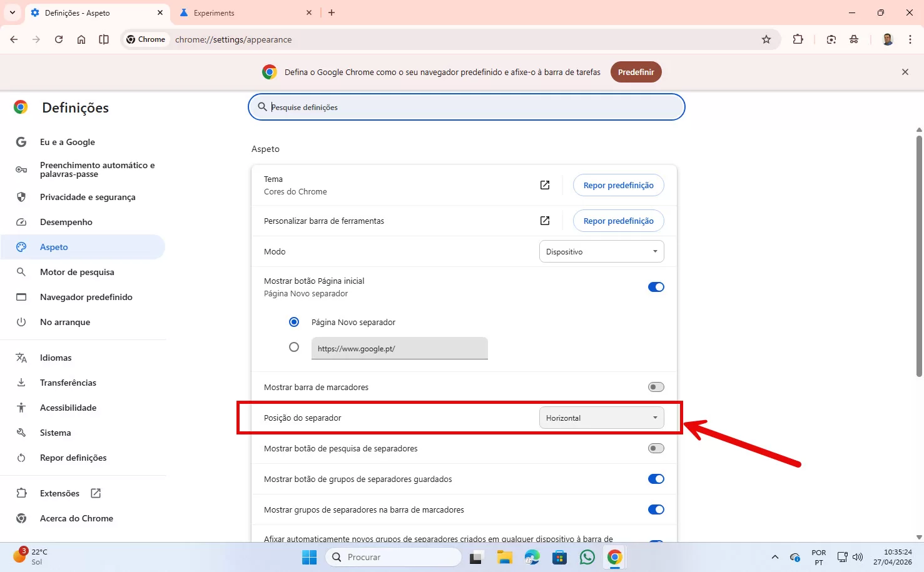Click the bookmark star icon in address bar

[x=766, y=39]
